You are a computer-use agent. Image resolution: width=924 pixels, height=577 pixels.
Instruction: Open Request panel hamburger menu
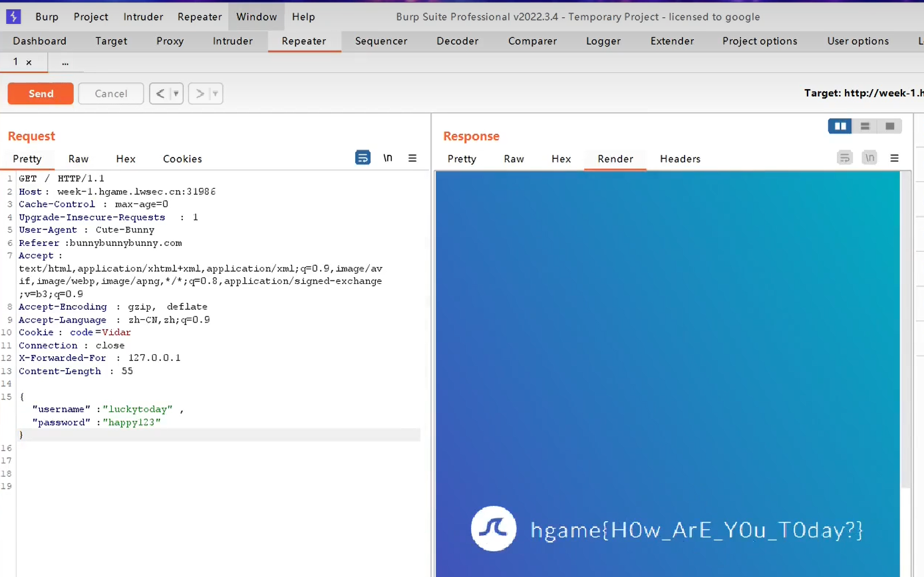(x=412, y=158)
